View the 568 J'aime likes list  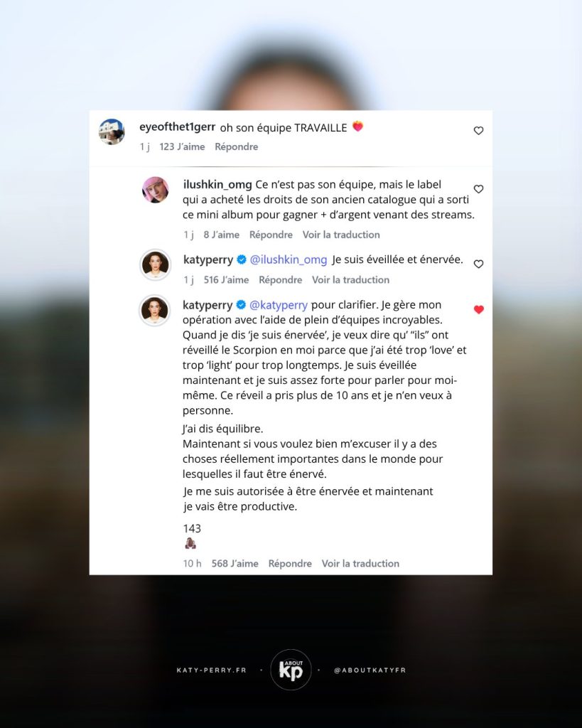point(235,564)
